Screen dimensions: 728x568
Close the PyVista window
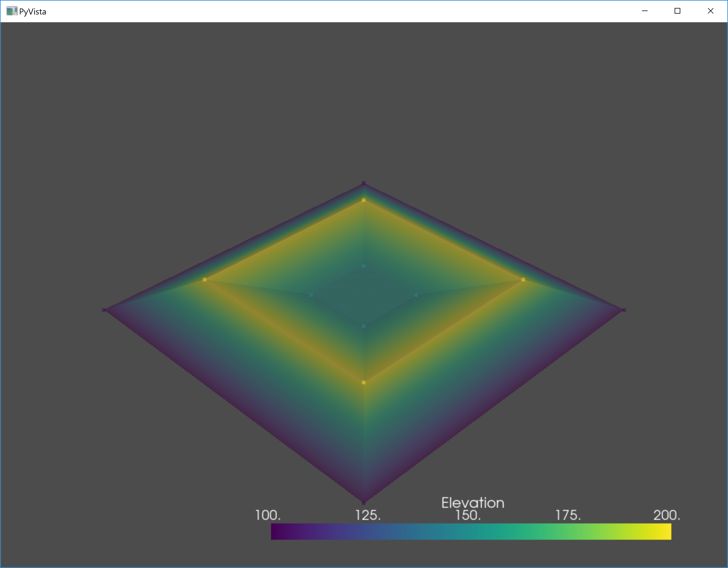tap(710, 11)
